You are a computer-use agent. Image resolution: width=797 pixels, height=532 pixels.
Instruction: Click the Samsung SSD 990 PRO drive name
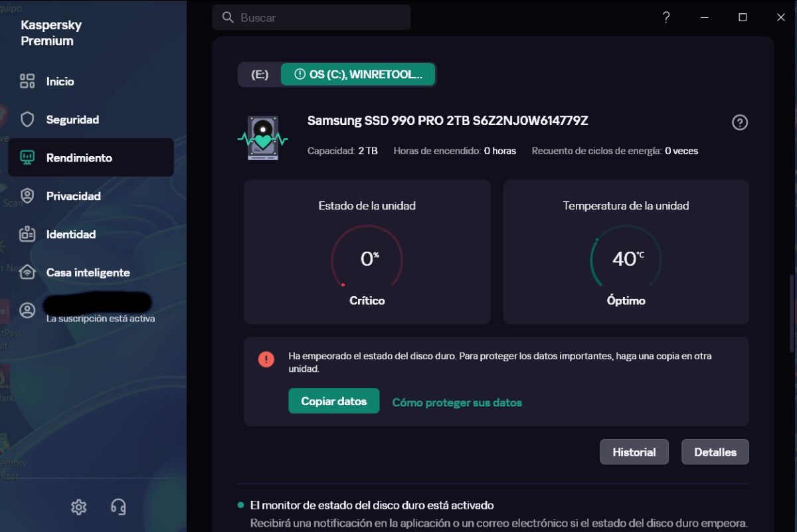448,121
